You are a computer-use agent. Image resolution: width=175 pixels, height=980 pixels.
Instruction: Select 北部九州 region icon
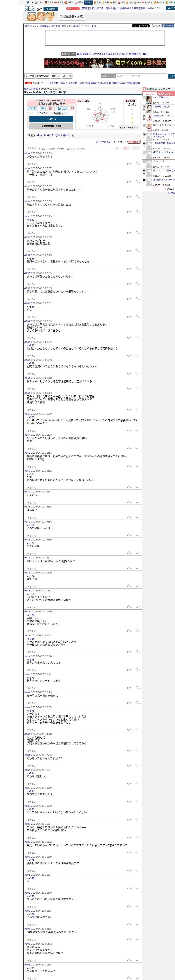point(148,2)
